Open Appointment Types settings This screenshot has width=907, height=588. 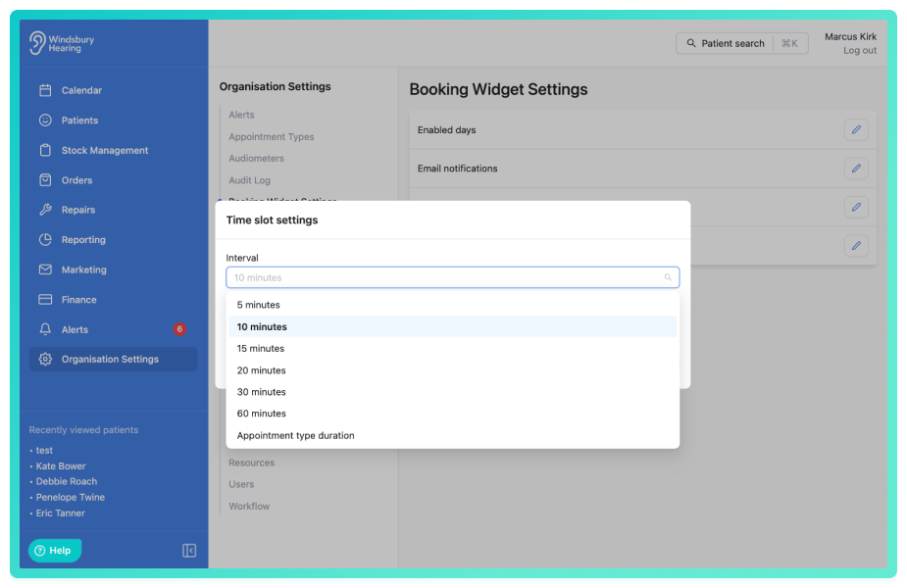[271, 136]
